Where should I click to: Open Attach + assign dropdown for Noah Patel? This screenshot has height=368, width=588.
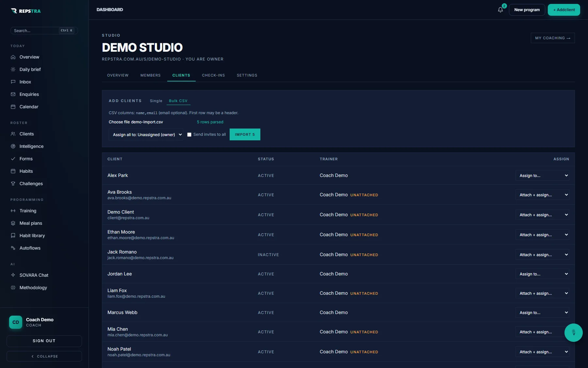(x=542, y=352)
